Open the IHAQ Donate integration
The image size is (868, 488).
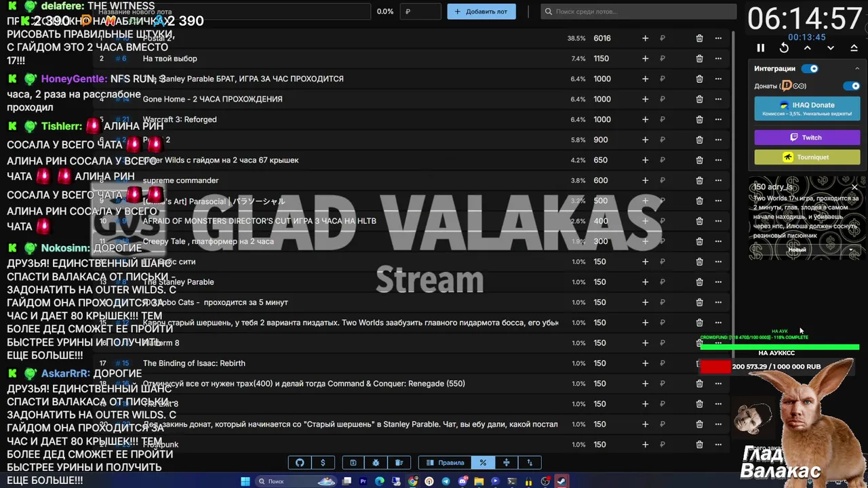pos(807,108)
